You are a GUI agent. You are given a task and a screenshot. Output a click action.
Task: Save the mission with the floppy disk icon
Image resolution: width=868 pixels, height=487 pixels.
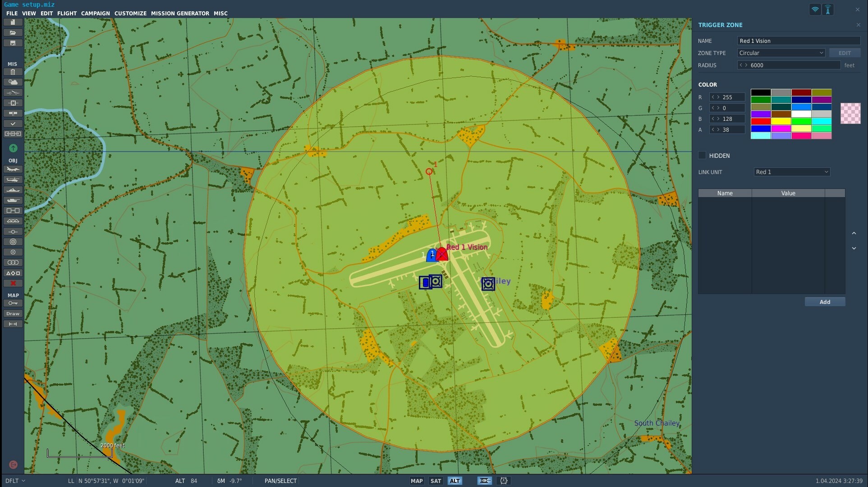click(x=13, y=43)
